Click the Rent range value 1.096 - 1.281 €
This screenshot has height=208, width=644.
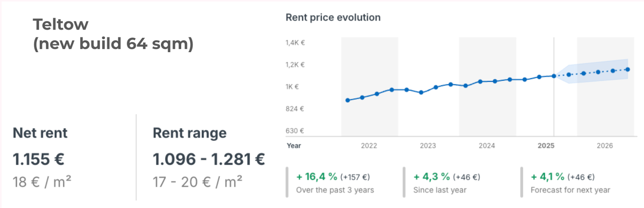point(208,159)
